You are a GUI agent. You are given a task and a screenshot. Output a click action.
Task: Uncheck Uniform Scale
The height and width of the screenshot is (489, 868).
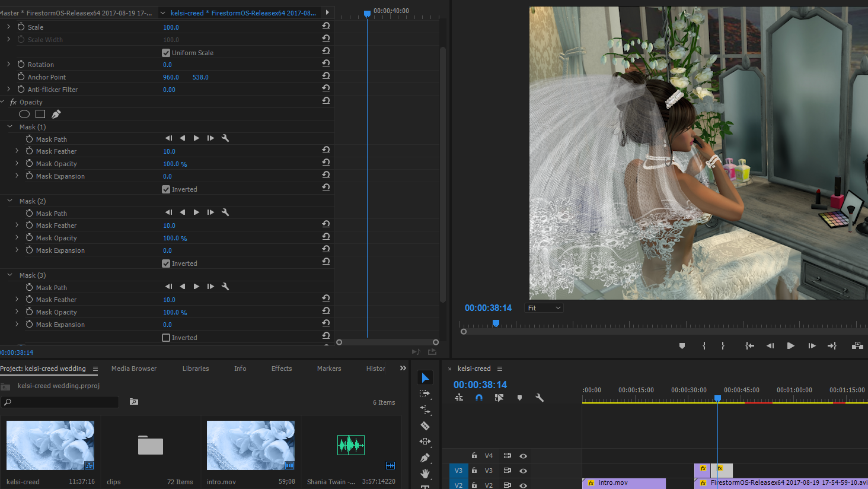point(166,53)
